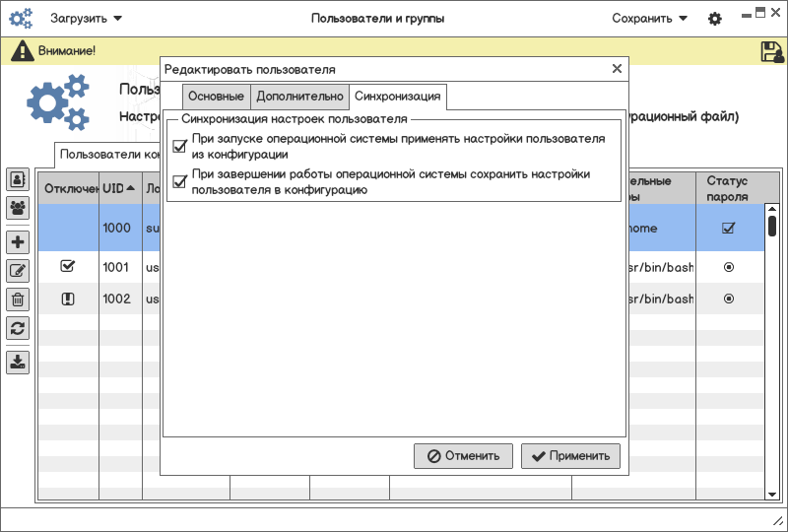Click the Статус пароля column header
The height and width of the screenshot is (532, 788).
[730, 188]
